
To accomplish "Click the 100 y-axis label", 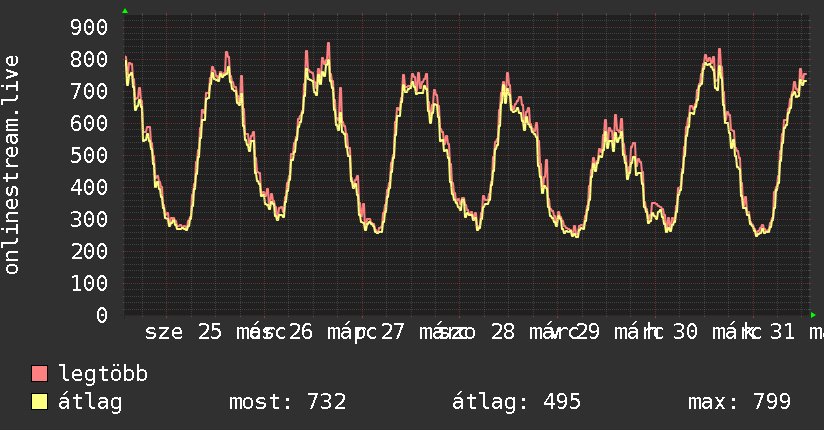I will (89, 283).
